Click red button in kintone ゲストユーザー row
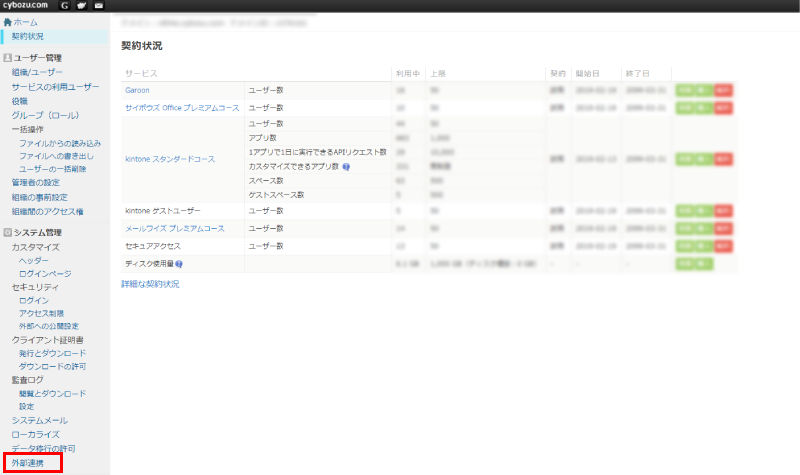The image size is (800, 475). coord(723,211)
